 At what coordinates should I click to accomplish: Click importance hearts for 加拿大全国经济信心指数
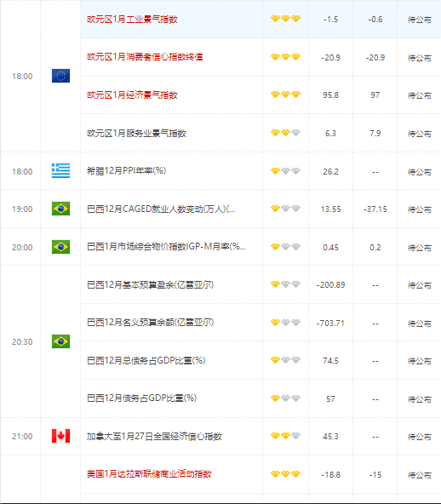point(285,436)
